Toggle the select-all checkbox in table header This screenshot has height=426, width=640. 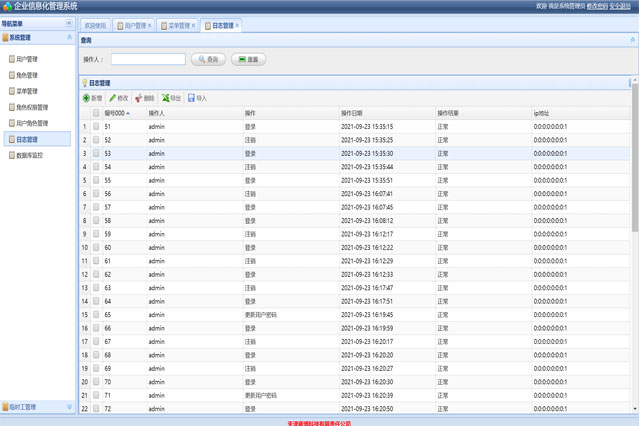[x=96, y=113]
